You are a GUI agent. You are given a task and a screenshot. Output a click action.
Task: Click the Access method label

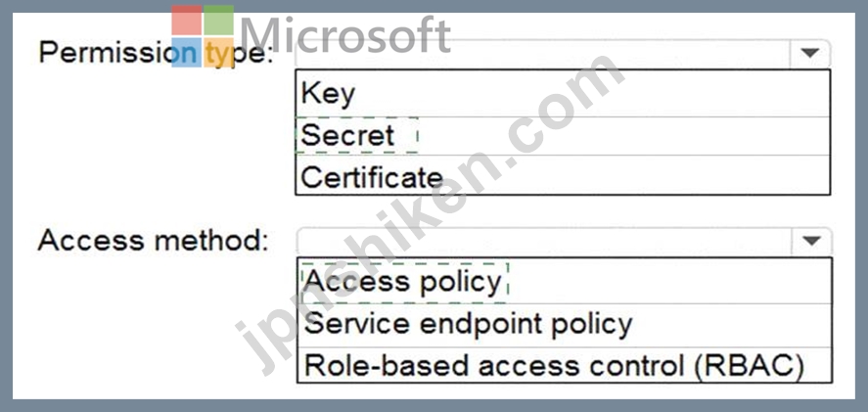tap(154, 240)
